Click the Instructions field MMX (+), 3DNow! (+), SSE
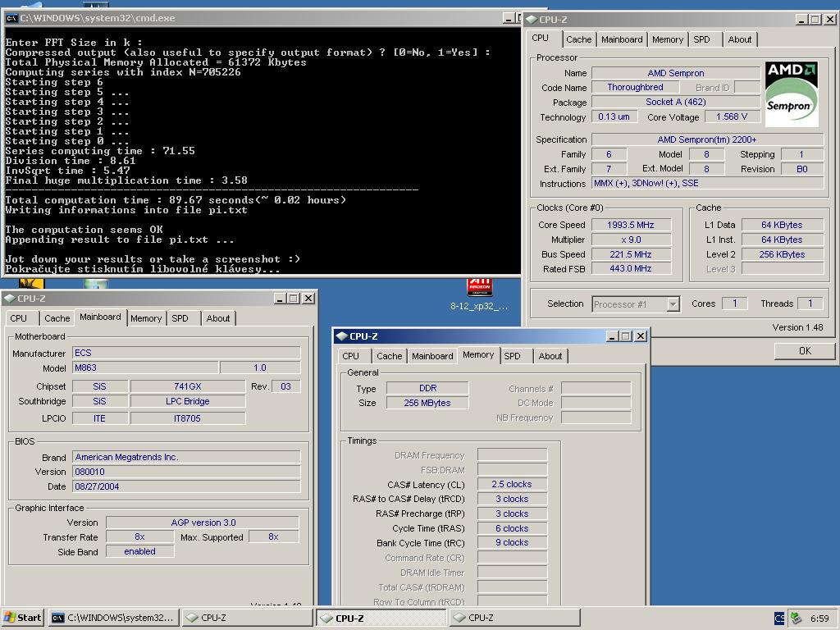840x630 pixels. [x=707, y=183]
